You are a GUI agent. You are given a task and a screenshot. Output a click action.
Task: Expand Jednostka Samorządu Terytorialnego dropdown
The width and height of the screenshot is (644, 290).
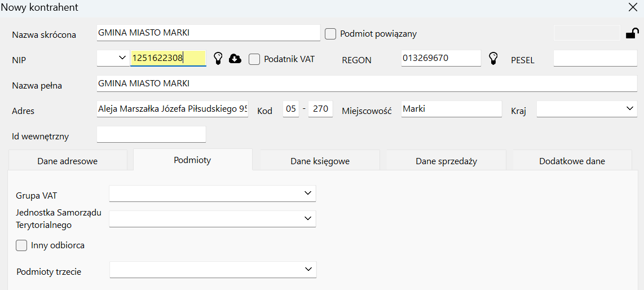click(213, 218)
